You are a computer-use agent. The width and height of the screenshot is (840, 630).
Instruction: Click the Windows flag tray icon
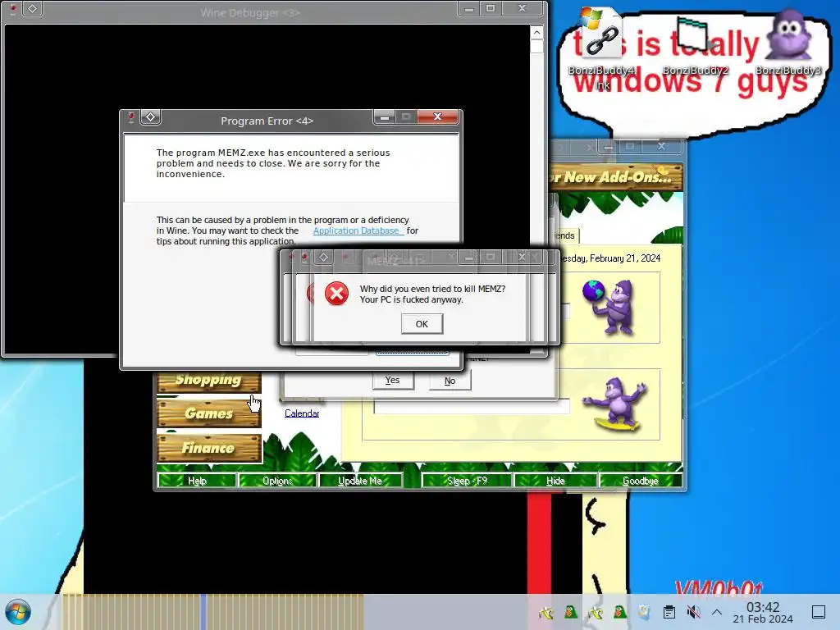coord(644,612)
